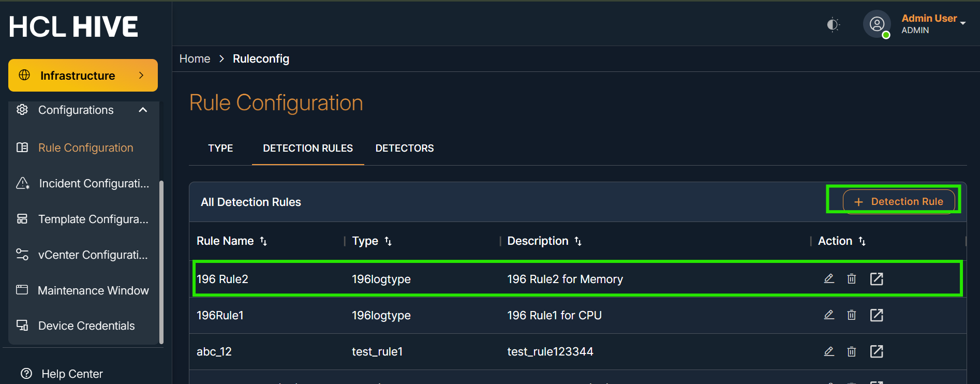Click the admin user avatar icon
The image size is (980, 384).
pos(877,24)
